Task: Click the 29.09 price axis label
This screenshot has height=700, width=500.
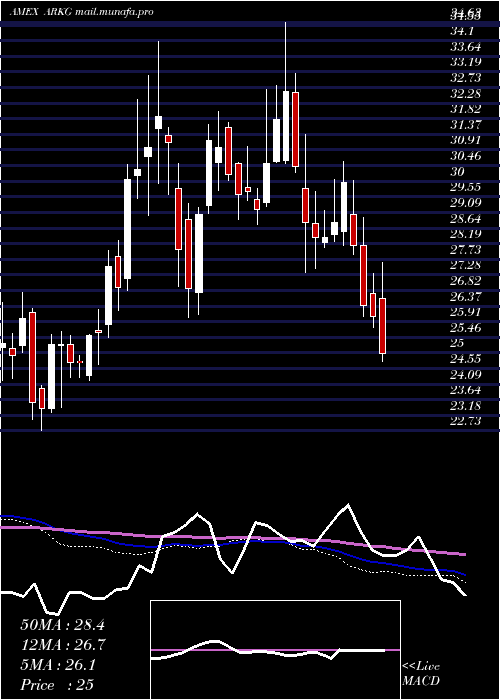Action: coord(466,203)
